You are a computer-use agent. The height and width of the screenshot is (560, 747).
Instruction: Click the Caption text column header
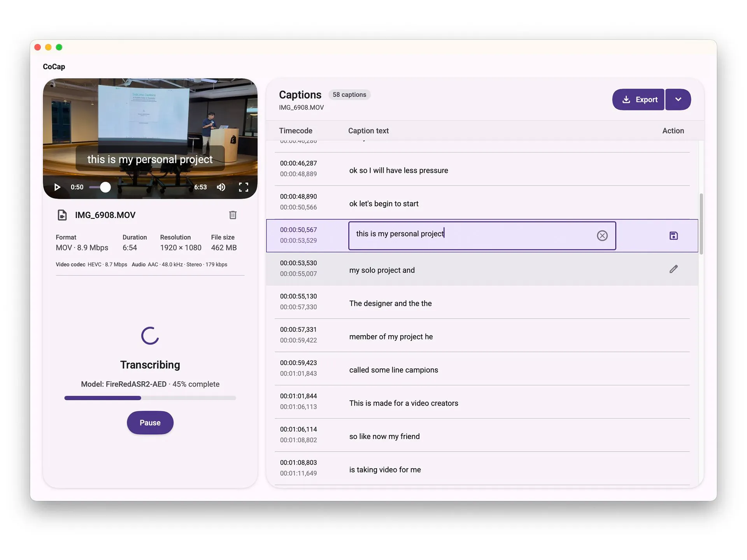(368, 131)
